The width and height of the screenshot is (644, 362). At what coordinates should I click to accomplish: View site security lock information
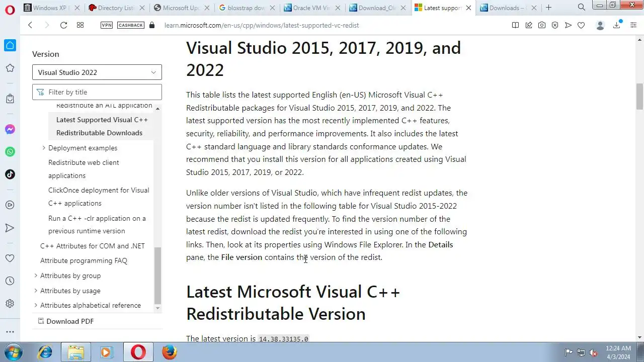[152, 25]
